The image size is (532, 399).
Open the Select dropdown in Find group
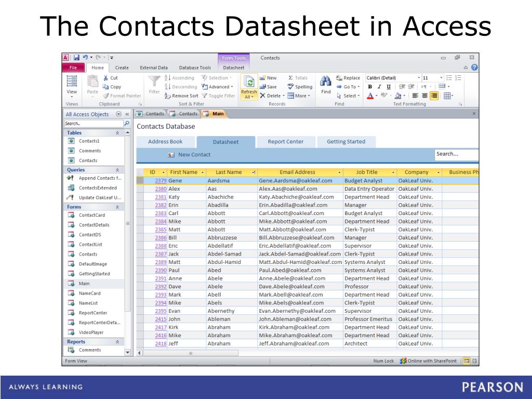(x=348, y=96)
